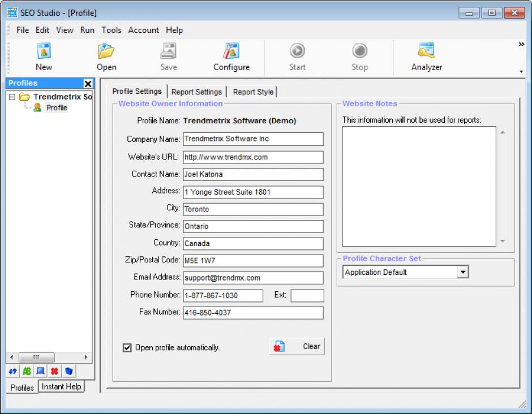Click the blue bucket icon below profiles tree

coord(68,371)
